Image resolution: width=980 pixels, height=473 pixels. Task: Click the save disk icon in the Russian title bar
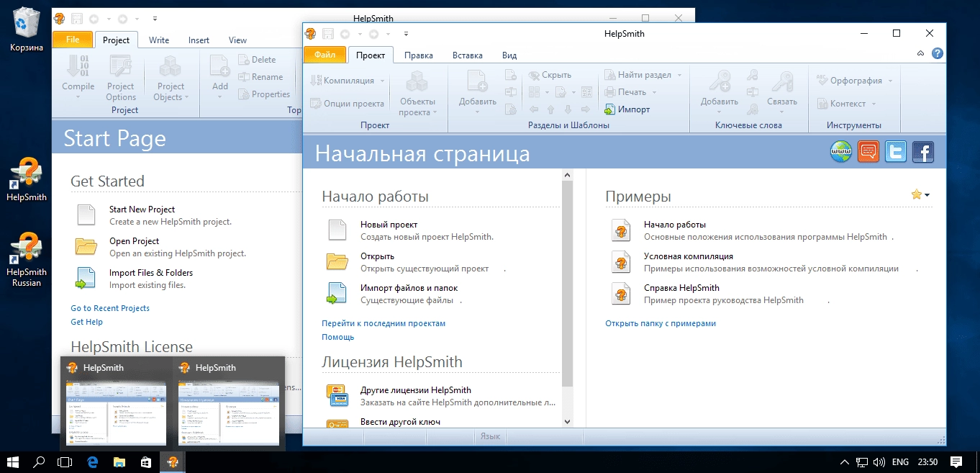(327, 34)
